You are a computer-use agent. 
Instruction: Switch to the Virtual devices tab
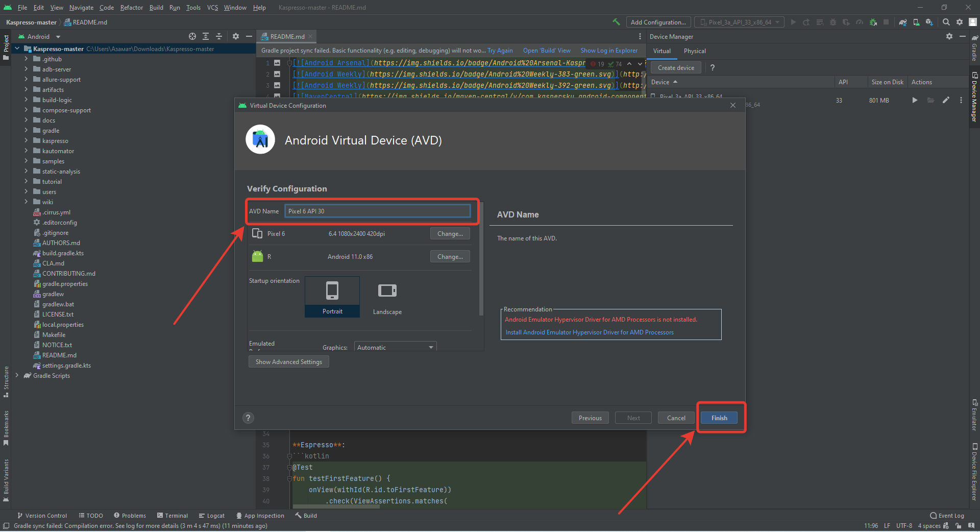coord(662,51)
